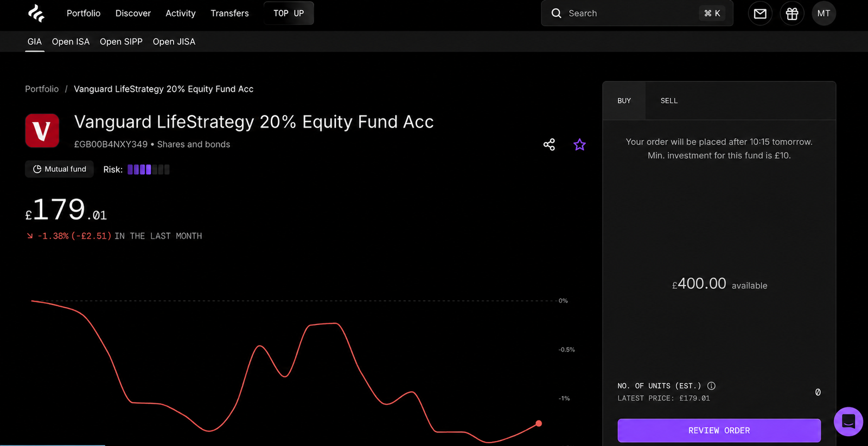This screenshot has height=446, width=868.
Task: Go to Activity page
Action: point(181,14)
